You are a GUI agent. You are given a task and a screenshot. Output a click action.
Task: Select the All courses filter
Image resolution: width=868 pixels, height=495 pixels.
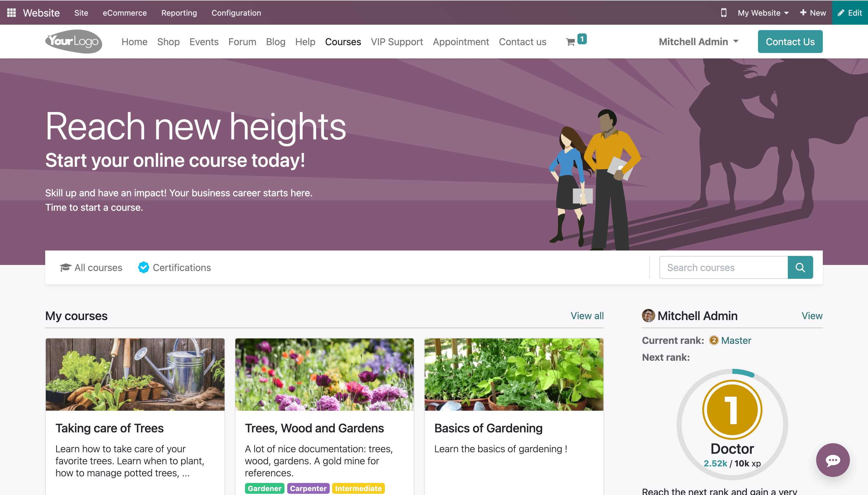point(91,268)
